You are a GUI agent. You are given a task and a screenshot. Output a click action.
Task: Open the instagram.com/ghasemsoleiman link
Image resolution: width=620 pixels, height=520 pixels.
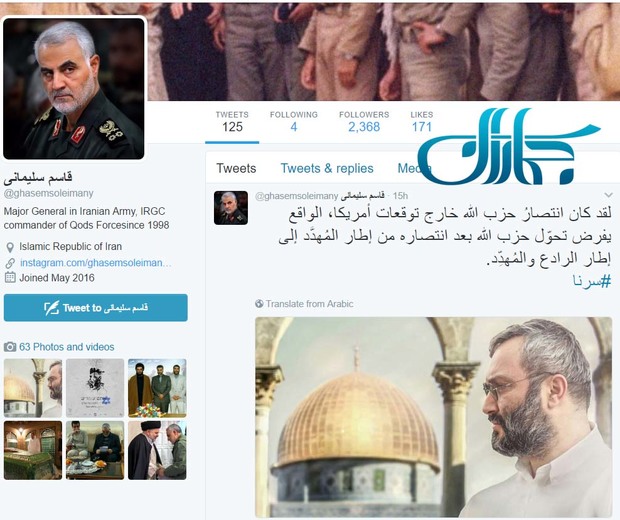(96, 263)
